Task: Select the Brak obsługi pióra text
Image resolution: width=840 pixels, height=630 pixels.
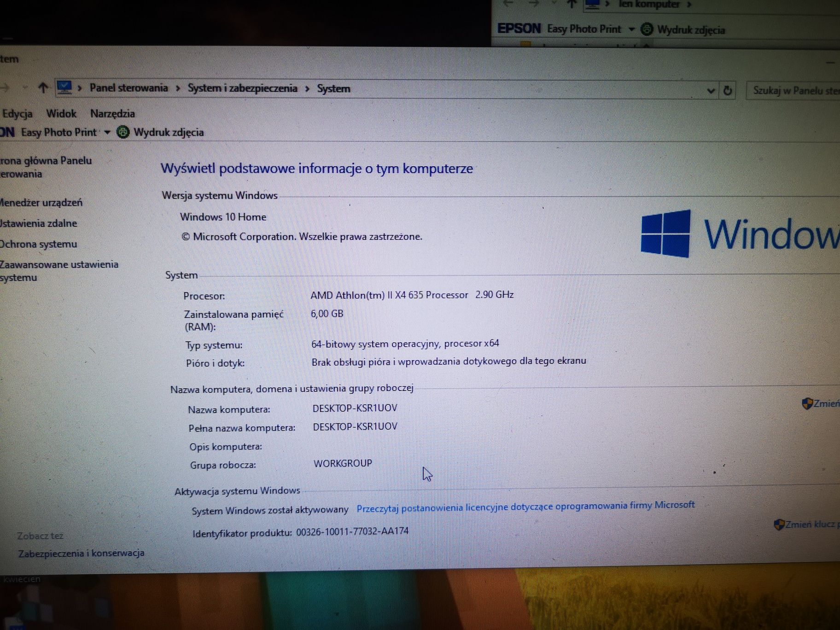Action: pyautogui.click(x=449, y=361)
